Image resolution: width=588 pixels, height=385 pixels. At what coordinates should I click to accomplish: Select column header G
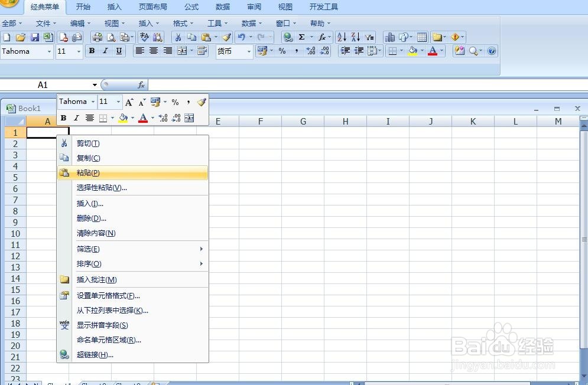click(303, 122)
